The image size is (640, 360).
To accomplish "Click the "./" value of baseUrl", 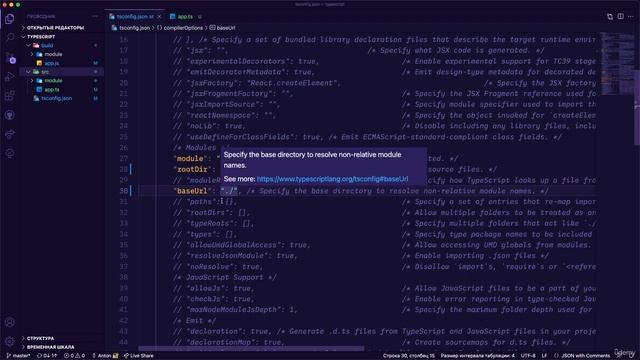I will [229, 191].
